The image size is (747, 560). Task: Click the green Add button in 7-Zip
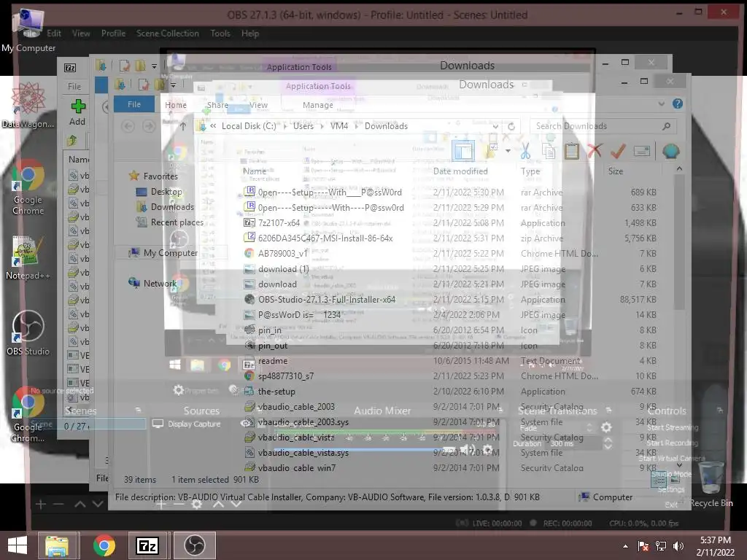tap(77, 112)
